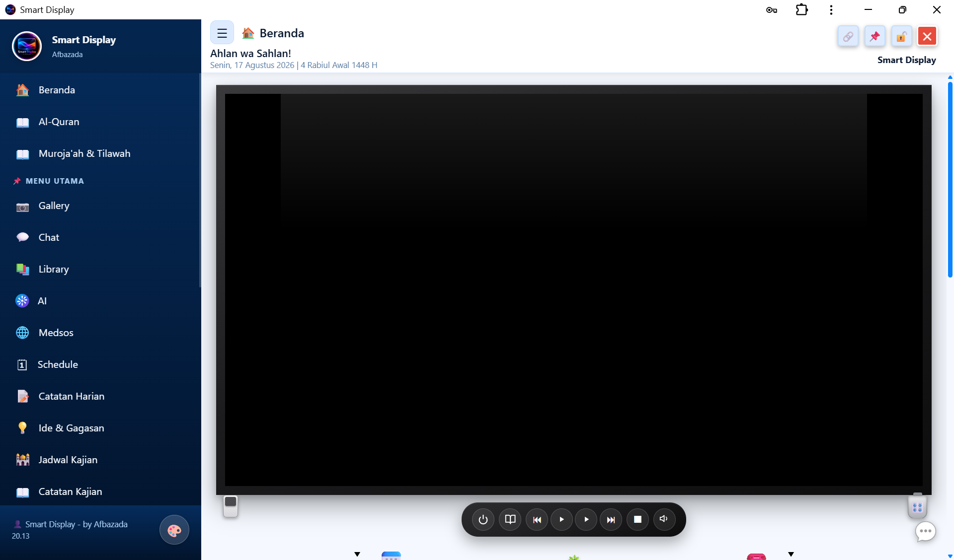Image resolution: width=954 pixels, height=560 pixels.
Task: Toggle the orange padlock button in header
Action: click(901, 36)
